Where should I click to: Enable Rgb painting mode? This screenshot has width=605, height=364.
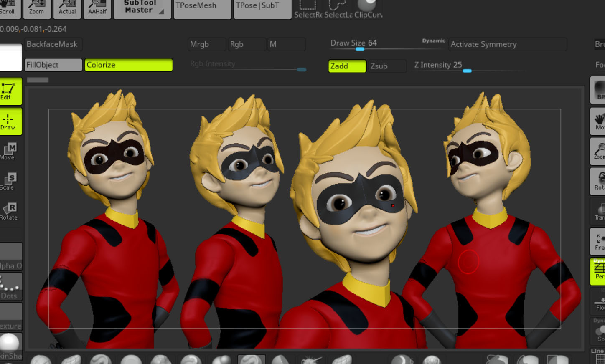(247, 44)
